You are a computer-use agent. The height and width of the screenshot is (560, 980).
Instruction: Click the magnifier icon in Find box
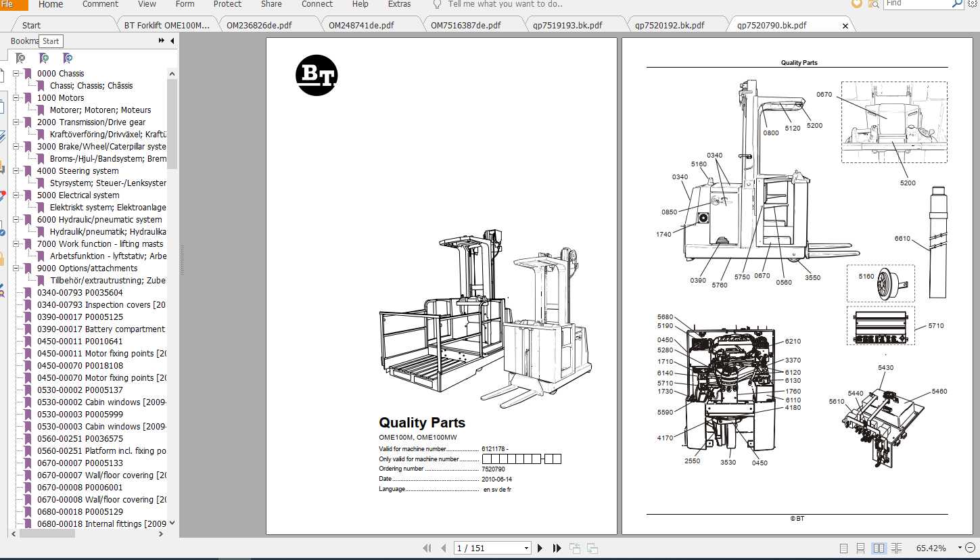(957, 4)
